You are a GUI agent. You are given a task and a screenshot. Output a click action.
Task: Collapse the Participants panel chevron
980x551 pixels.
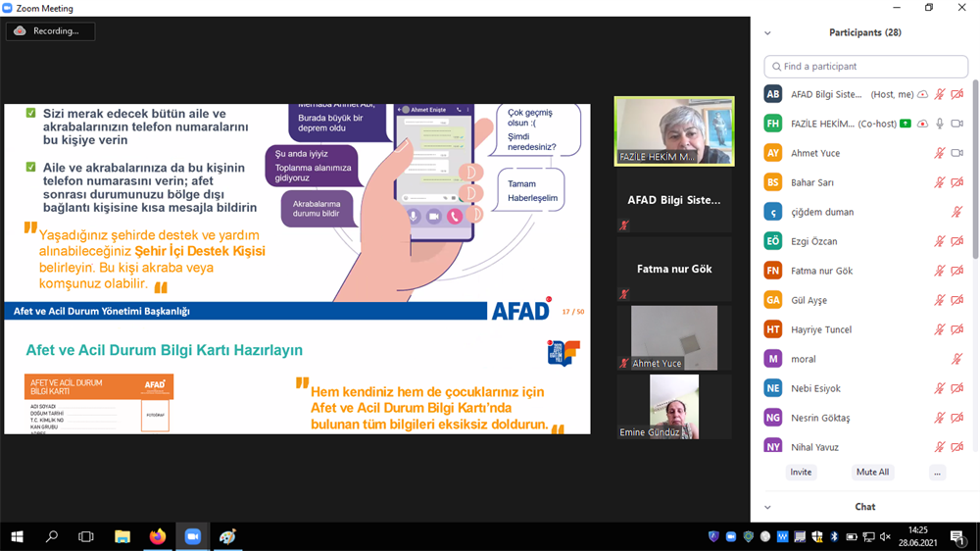pos(767,33)
